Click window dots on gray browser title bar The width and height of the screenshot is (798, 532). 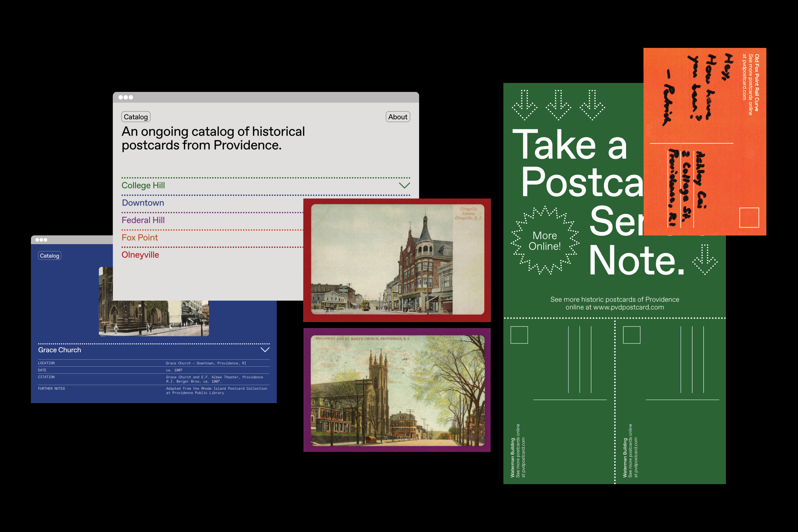(x=125, y=97)
